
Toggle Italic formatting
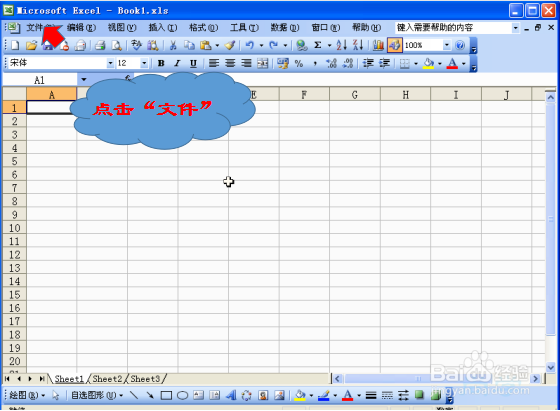[177, 64]
